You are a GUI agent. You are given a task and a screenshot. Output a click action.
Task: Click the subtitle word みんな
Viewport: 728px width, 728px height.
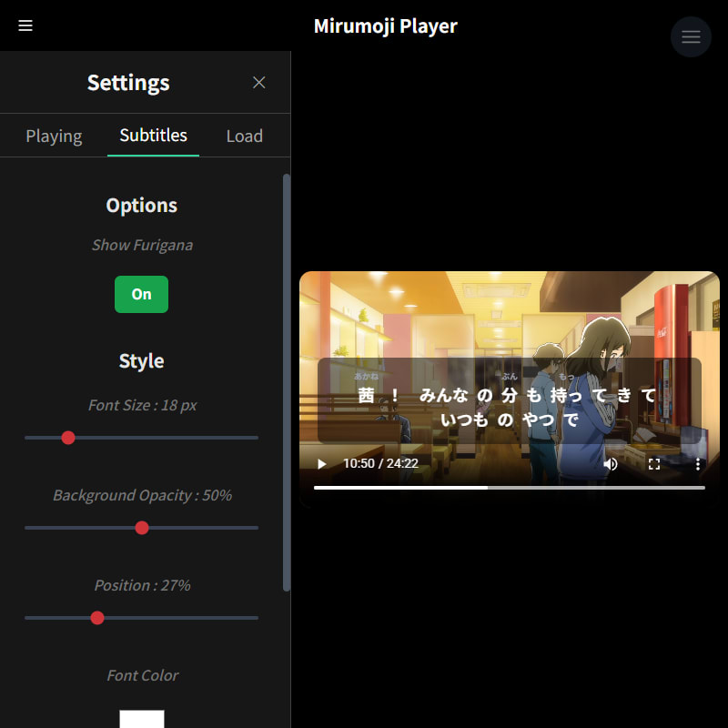pos(443,395)
